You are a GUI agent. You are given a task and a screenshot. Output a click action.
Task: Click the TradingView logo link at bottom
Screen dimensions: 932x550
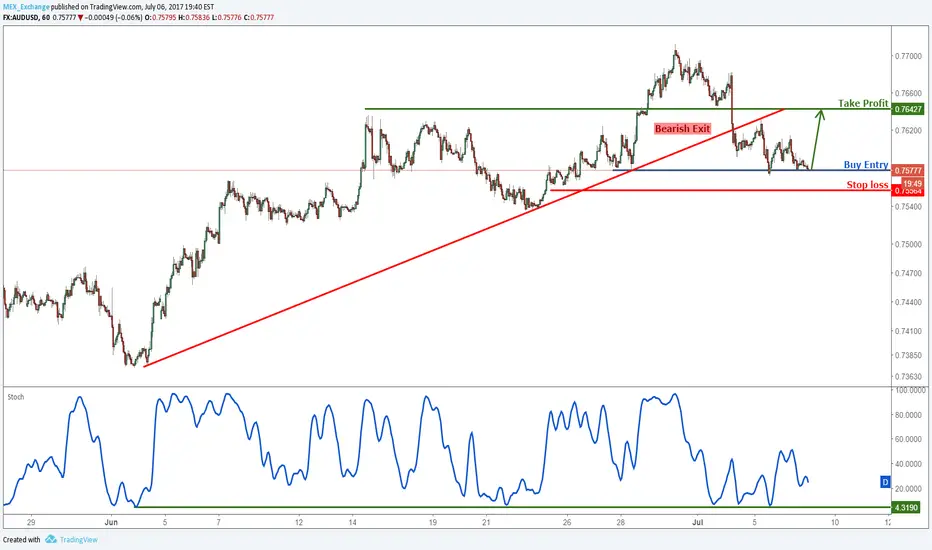click(x=78, y=540)
